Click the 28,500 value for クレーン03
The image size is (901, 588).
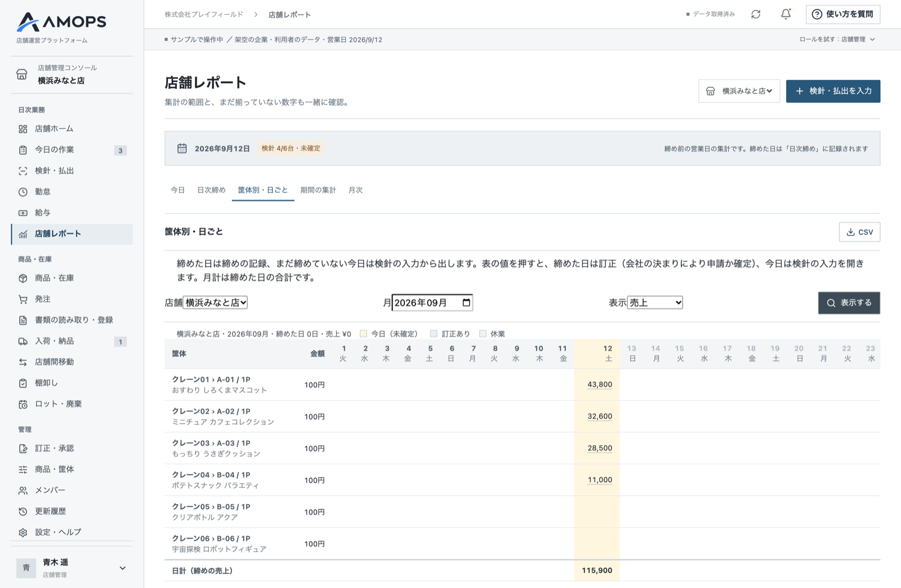(600, 448)
